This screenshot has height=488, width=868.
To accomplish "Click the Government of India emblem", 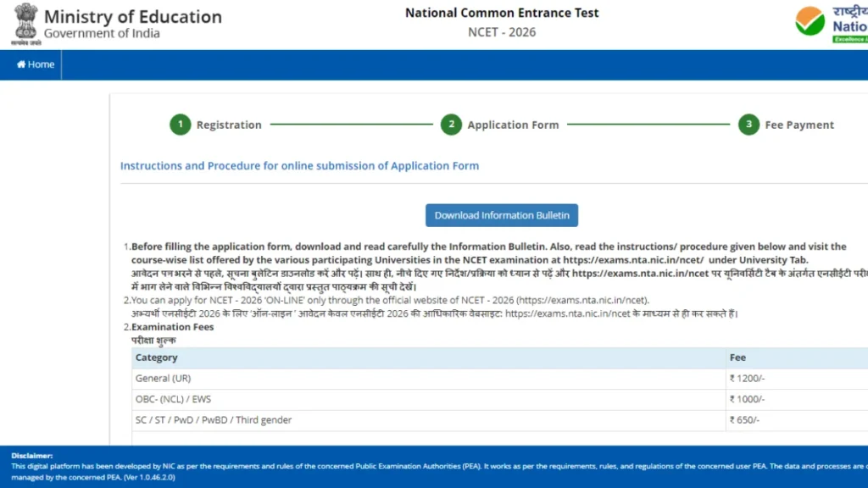I will coord(25,24).
